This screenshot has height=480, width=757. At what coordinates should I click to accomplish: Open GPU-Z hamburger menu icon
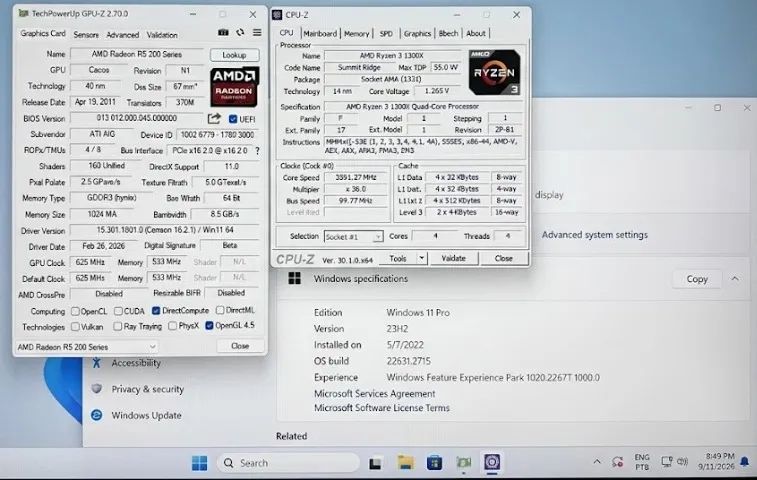(257, 32)
